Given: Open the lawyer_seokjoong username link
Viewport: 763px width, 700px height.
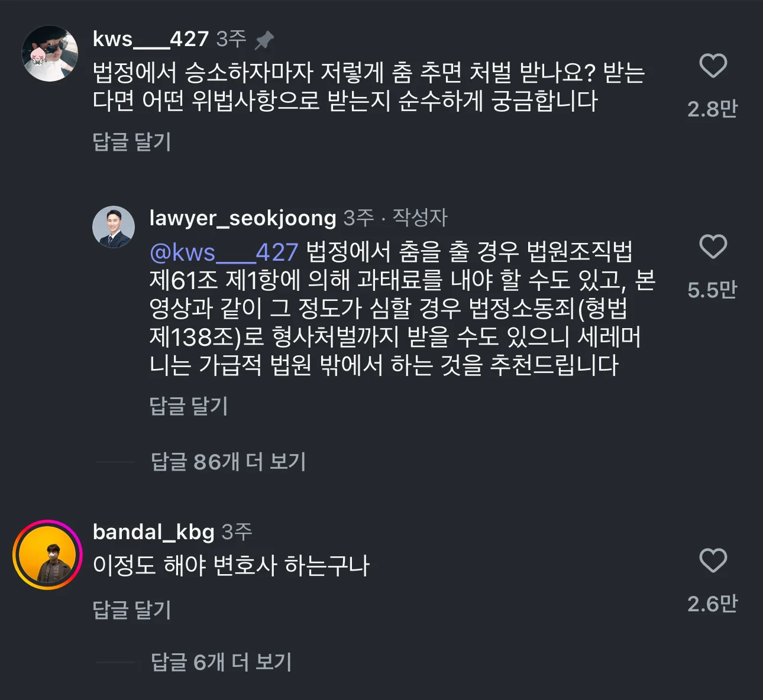Looking at the screenshot, I should point(243,218).
